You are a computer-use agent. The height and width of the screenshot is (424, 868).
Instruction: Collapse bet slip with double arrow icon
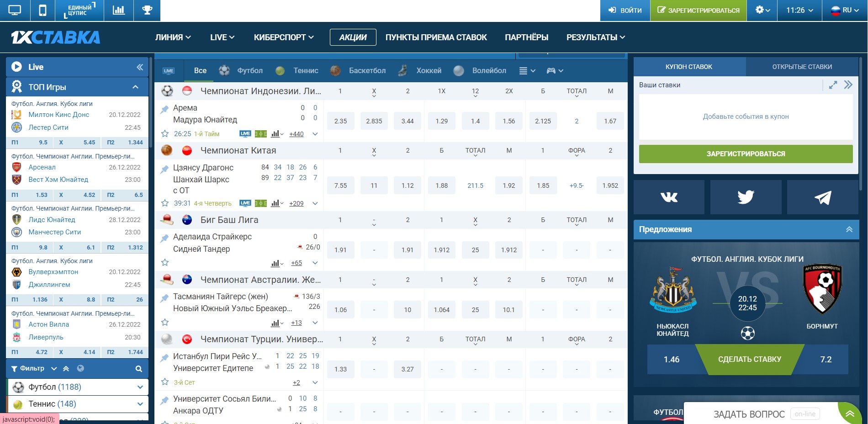848,85
